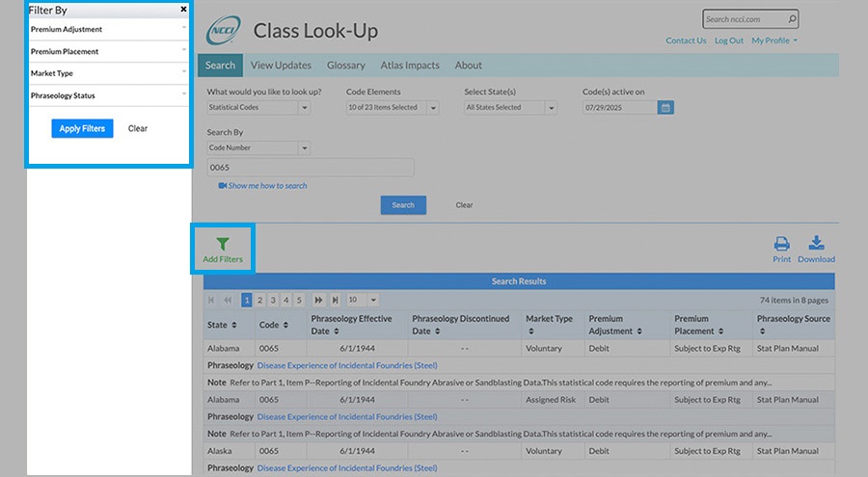Open the My Profile dropdown

pyautogui.click(x=774, y=40)
